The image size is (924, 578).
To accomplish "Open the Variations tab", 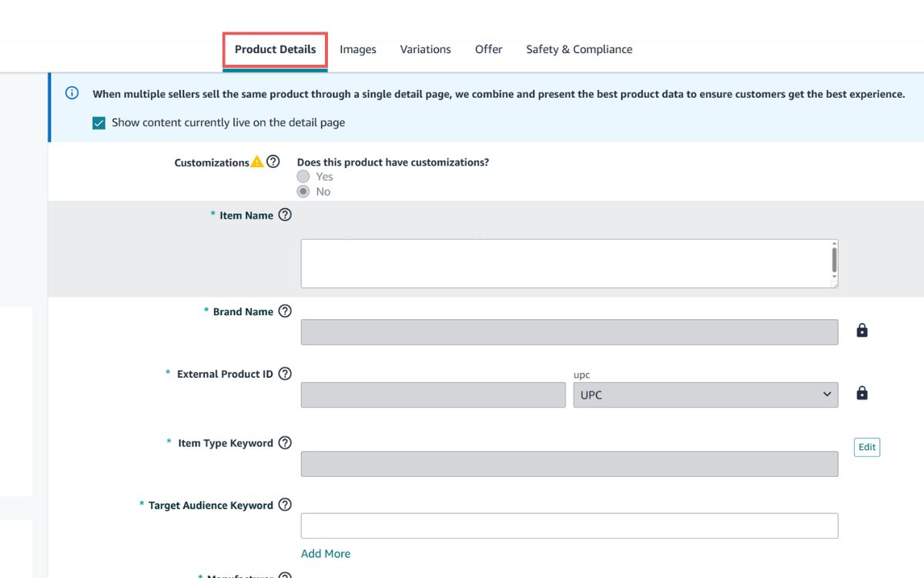I will pyautogui.click(x=425, y=49).
